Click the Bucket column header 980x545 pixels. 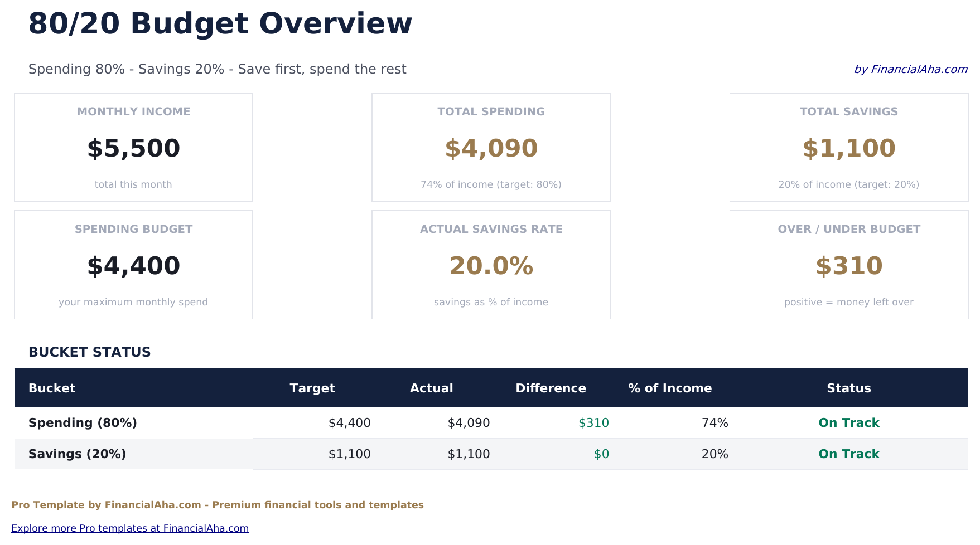[x=52, y=388]
